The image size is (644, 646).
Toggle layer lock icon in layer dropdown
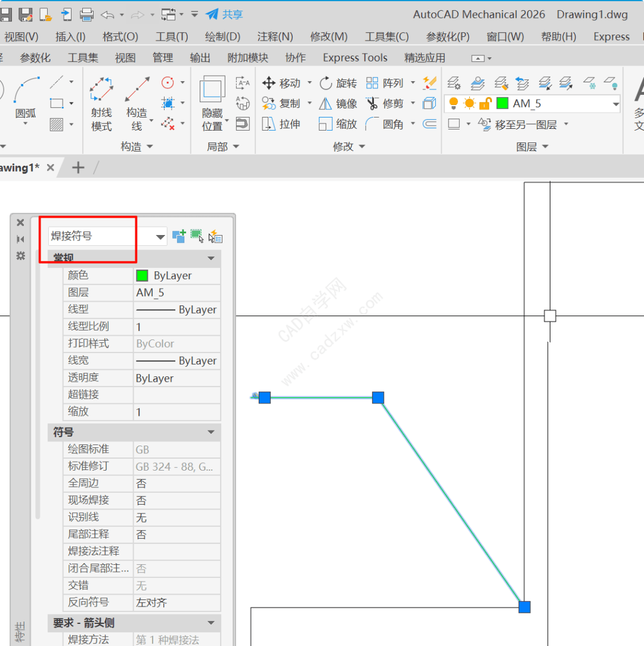pyautogui.click(x=485, y=104)
